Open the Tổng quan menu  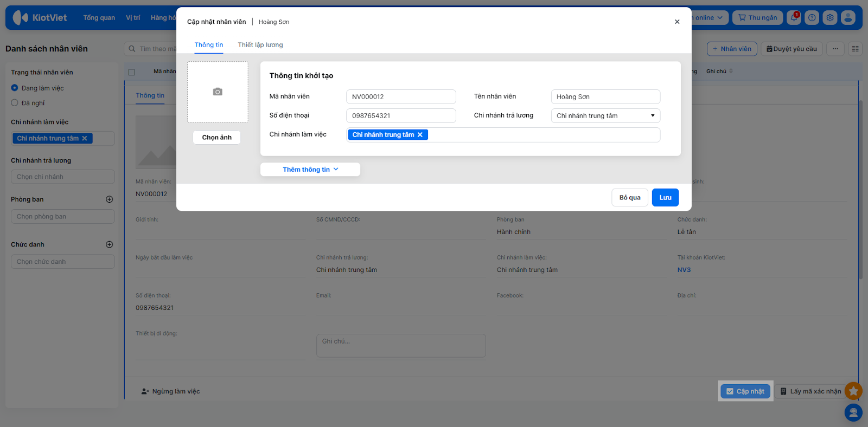click(99, 18)
